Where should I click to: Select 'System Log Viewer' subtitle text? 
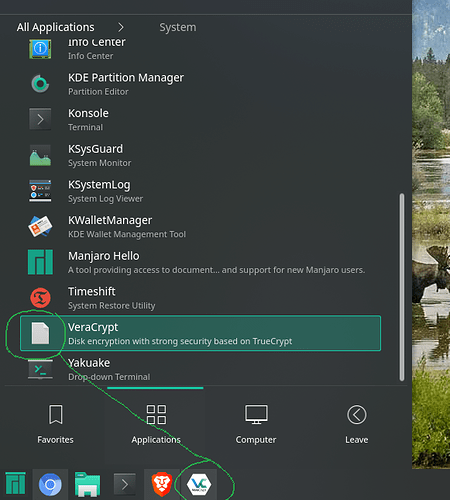coord(105,199)
